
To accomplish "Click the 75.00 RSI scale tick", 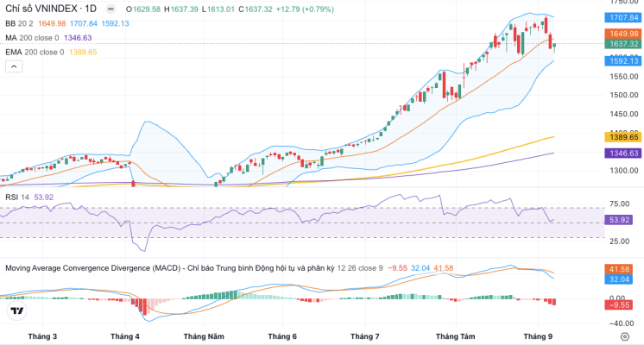I will (x=619, y=204).
